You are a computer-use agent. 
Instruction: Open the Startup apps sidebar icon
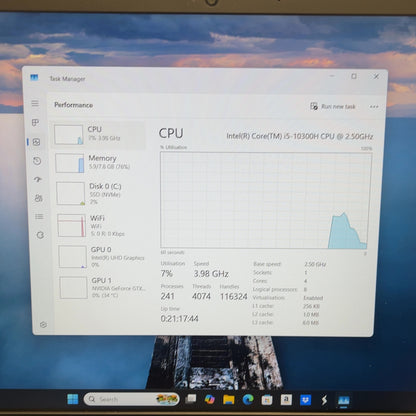[38, 179]
